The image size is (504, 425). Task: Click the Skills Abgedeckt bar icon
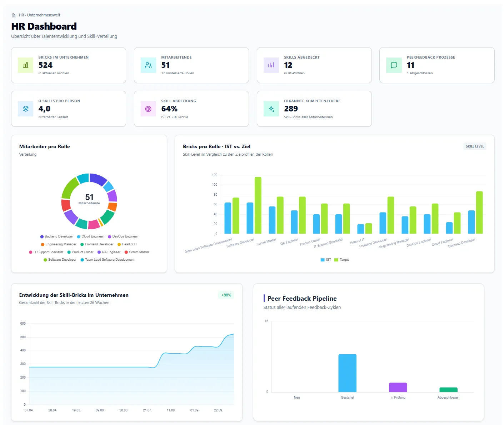tap(271, 65)
